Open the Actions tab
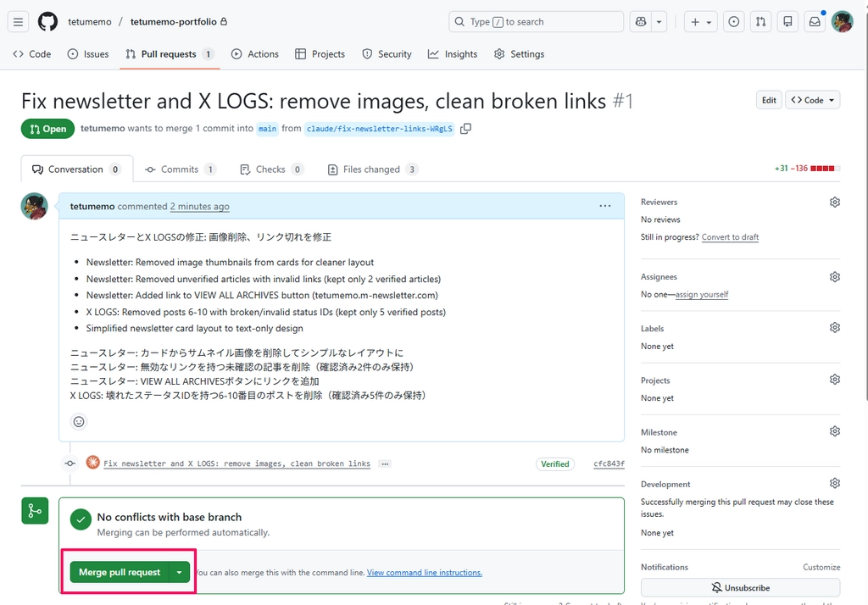868x605 pixels. 254,53
